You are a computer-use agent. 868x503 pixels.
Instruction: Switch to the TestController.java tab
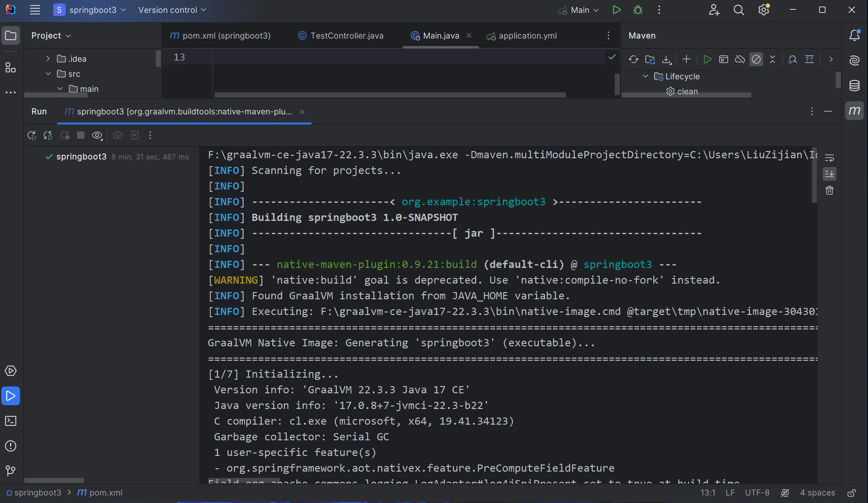346,35
